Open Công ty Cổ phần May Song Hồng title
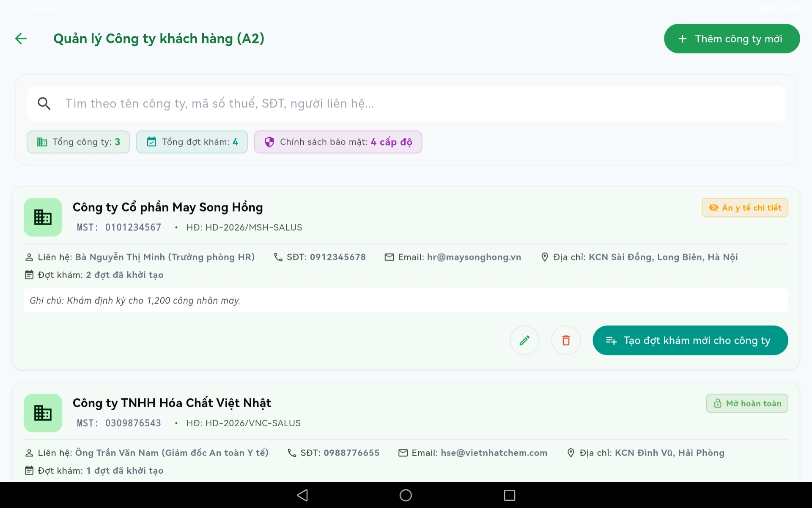Image resolution: width=812 pixels, height=508 pixels. pos(168,207)
